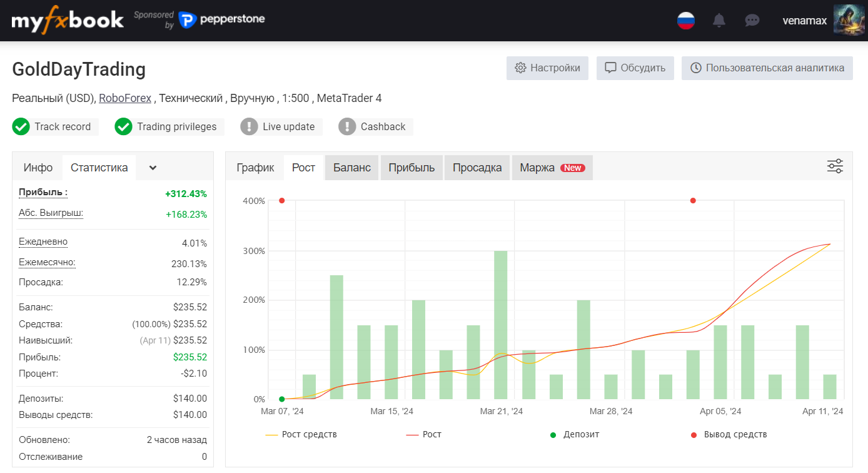Screen dimensions: 868x473
Task: Open the Инфо tab
Action: point(38,168)
